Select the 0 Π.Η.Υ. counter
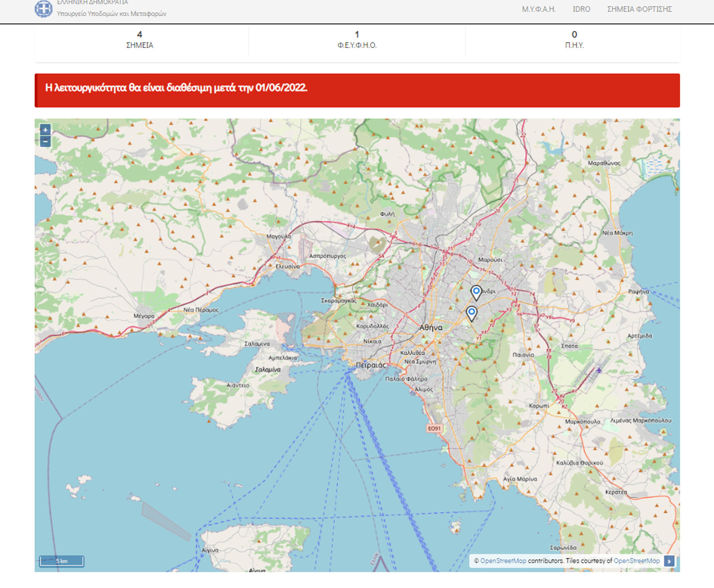Screen dimensions: 714x588 574,40
